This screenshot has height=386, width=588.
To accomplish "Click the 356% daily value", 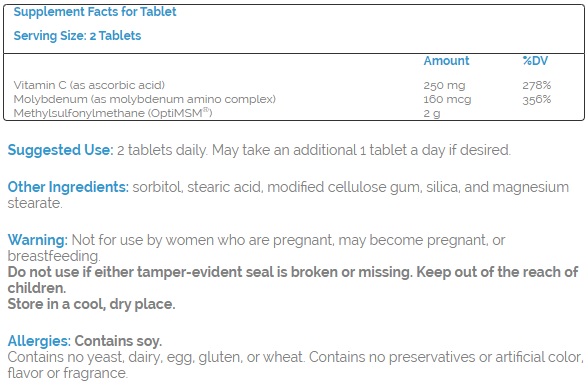I will 537,99.
